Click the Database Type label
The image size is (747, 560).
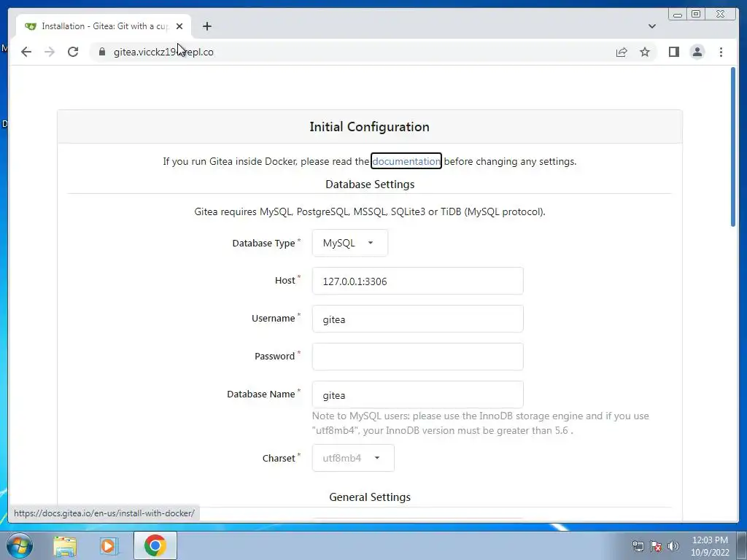click(263, 243)
